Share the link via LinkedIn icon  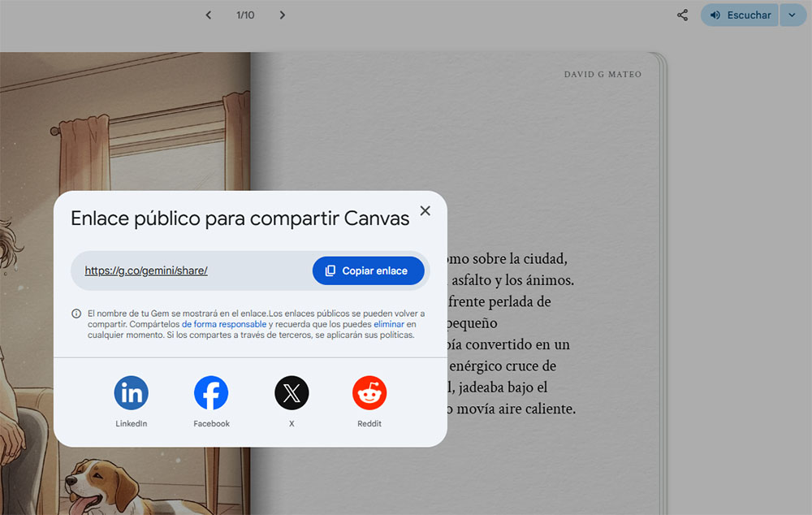(x=131, y=392)
